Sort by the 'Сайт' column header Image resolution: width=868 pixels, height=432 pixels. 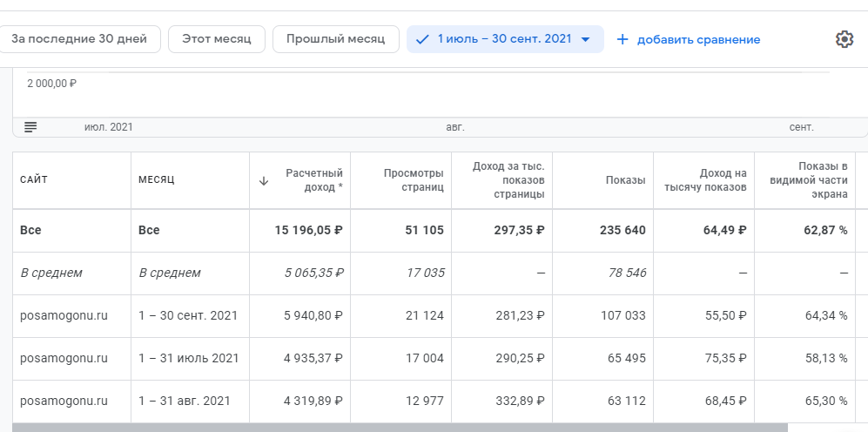pos(34,179)
